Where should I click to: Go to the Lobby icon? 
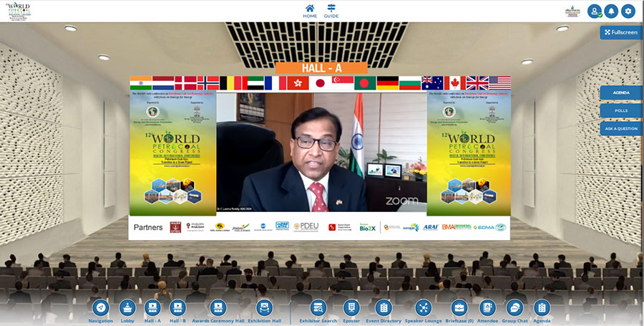click(x=127, y=307)
